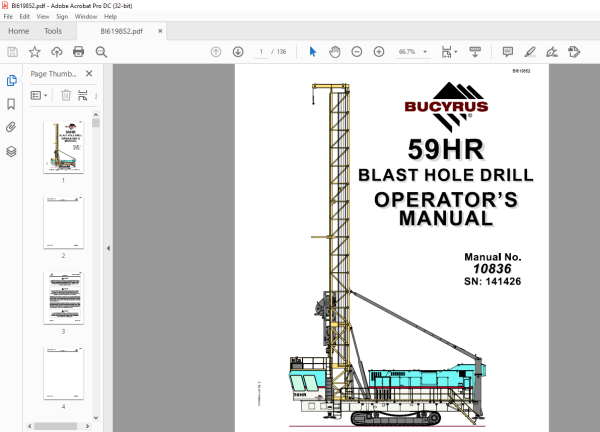The image size is (600, 432).
Task: Switch to the Tools tab
Action: (x=53, y=31)
